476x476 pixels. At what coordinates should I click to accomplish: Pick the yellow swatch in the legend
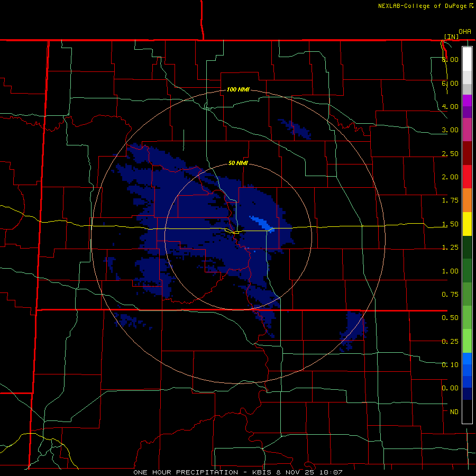[467, 224]
